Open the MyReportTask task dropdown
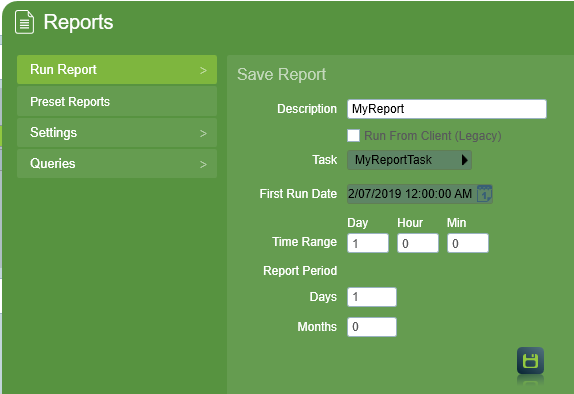This screenshot has height=394, width=574. [409, 160]
